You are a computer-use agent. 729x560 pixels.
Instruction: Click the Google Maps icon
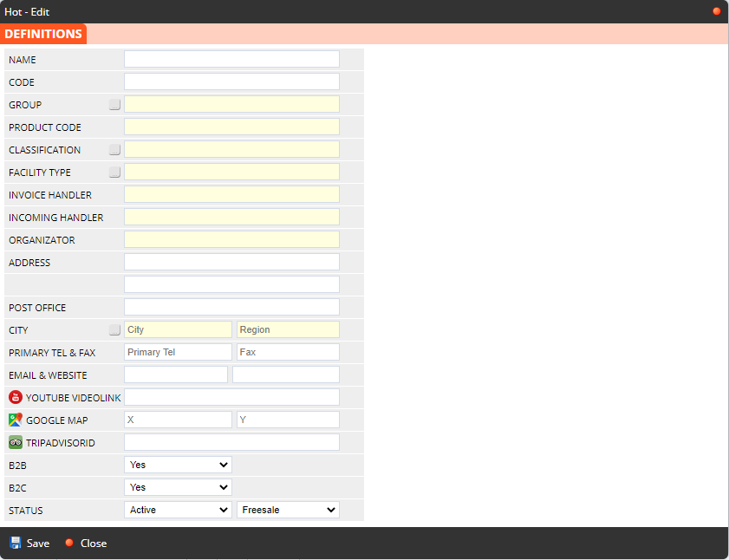[16, 420]
